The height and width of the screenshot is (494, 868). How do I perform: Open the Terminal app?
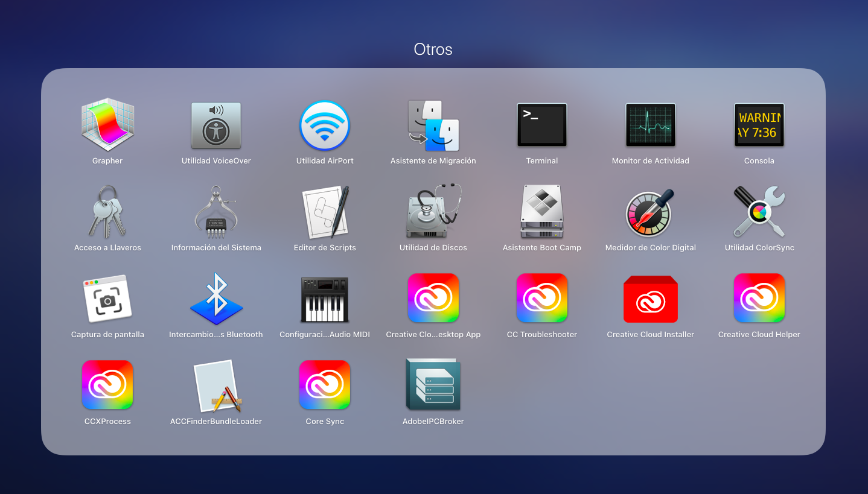click(x=542, y=125)
